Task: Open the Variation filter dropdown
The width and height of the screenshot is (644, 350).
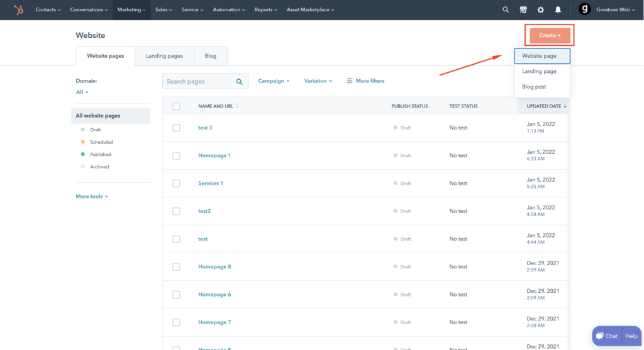Action: pos(318,81)
